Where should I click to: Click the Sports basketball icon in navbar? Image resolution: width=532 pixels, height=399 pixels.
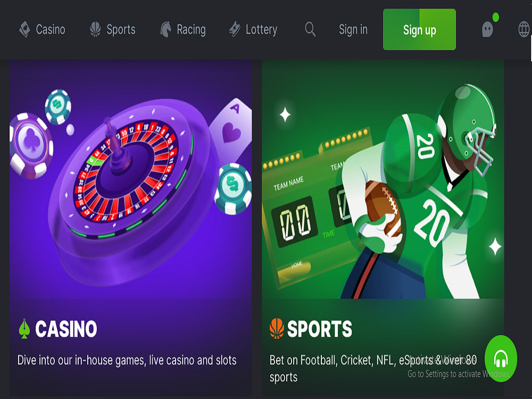pyautogui.click(x=95, y=29)
